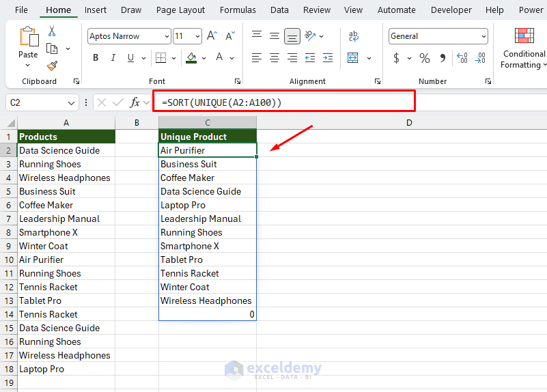Open Alignment settings dialog launcher
This screenshot has height=392, width=547.
(378, 81)
